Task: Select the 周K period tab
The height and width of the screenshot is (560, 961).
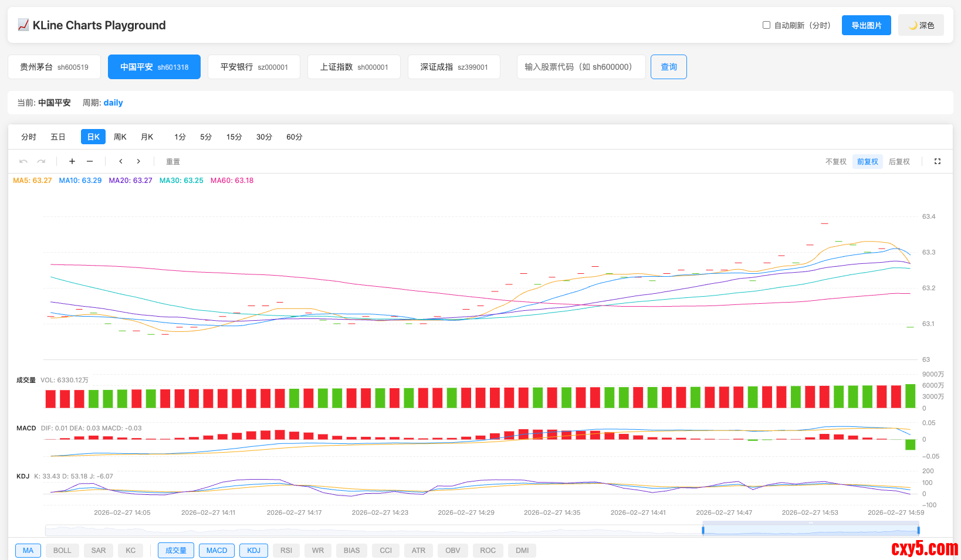Action: tap(120, 137)
